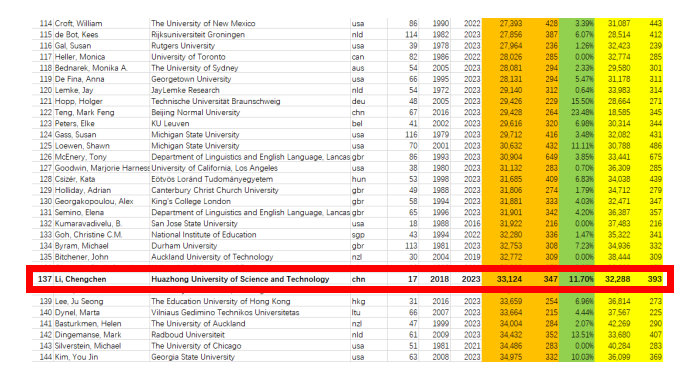
Task: Click the cell "Gass, Susan"
Action: coord(75,134)
